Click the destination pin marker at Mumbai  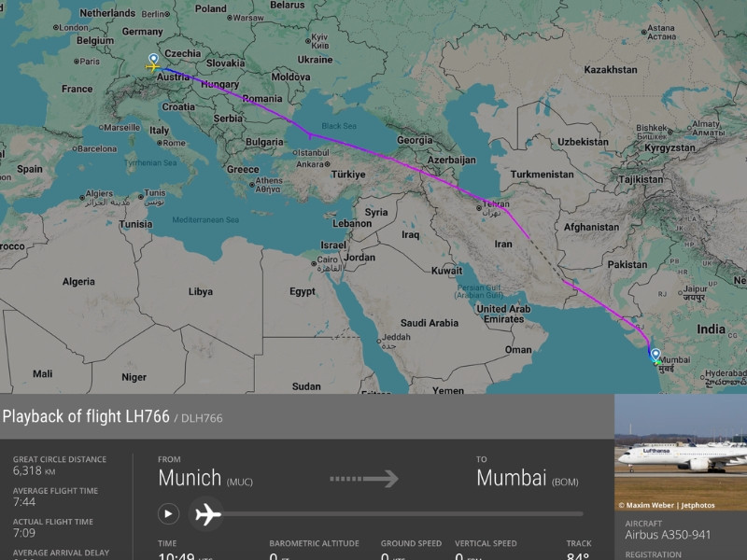655,355
